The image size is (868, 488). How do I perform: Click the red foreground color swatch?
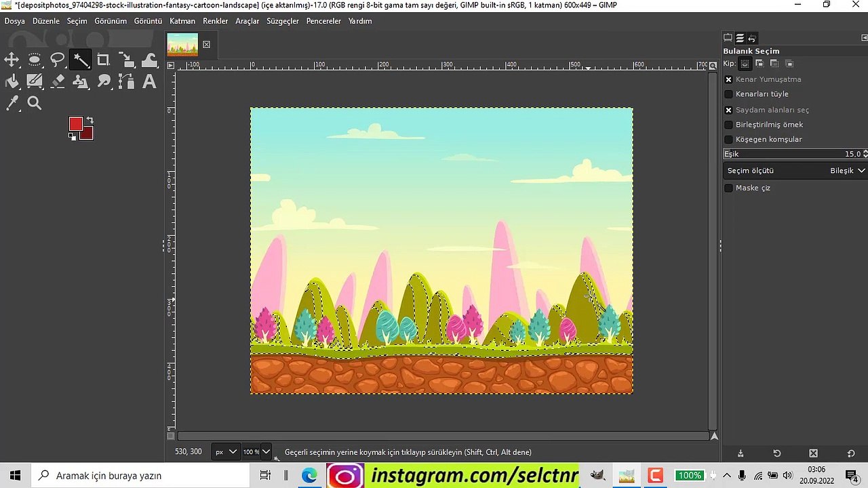pyautogui.click(x=75, y=123)
